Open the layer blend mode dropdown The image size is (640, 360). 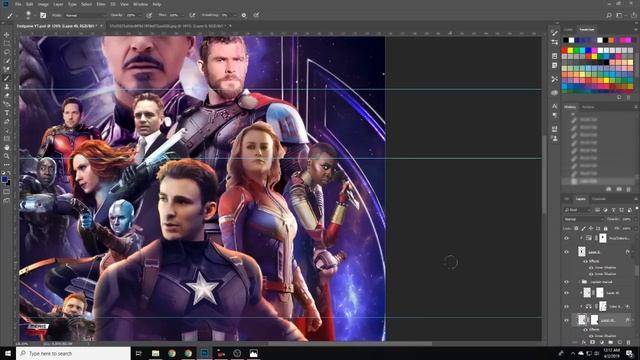[583, 219]
